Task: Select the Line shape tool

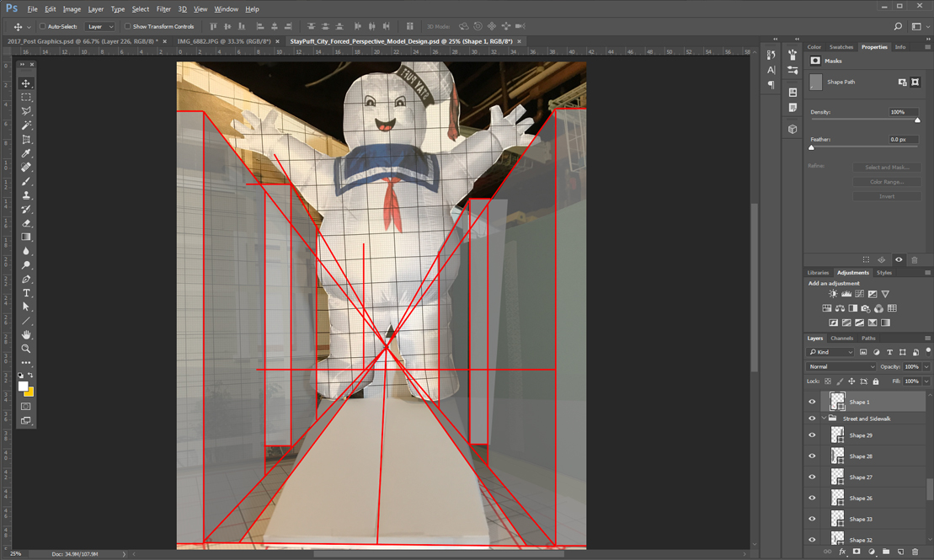Action: (x=25, y=321)
